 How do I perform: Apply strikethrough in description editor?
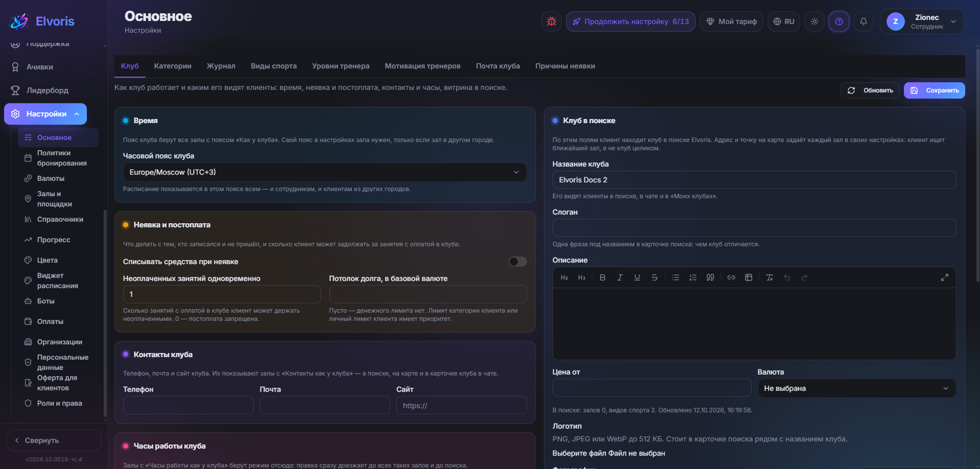pyautogui.click(x=654, y=277)
